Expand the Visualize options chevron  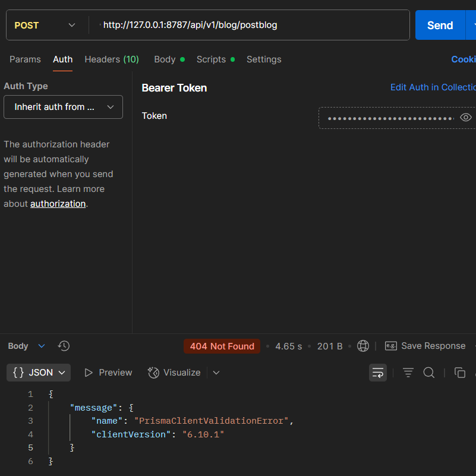(216, 373)
